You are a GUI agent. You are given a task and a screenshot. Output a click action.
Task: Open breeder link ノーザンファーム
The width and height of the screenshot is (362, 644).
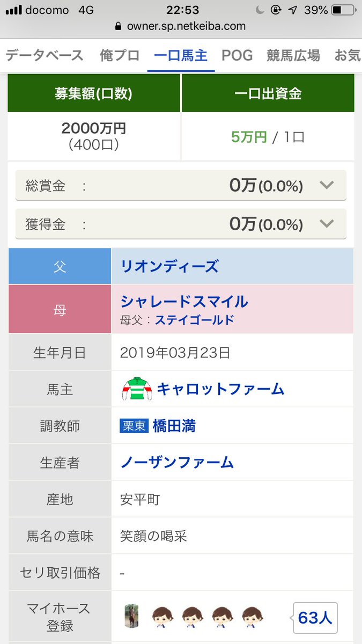click(x=177, y=462)
